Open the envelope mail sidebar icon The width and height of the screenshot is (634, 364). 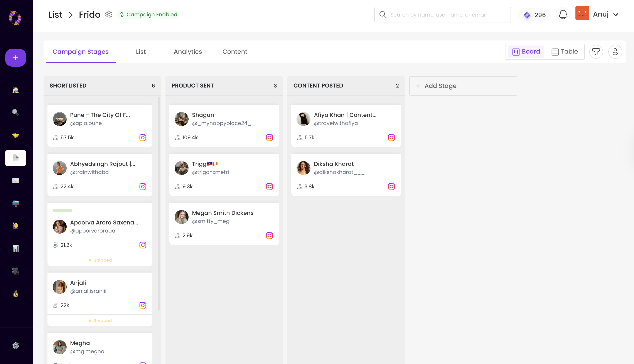15,180
